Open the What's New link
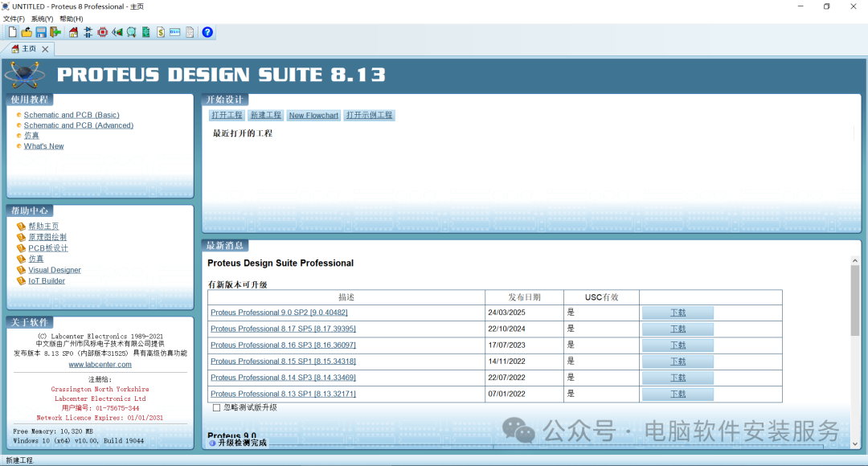 click(x=43, y=146)
